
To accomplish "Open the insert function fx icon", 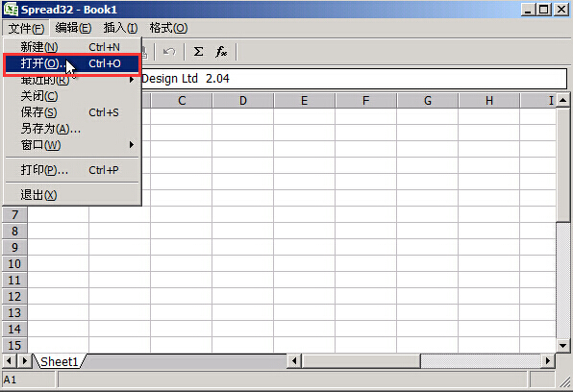I will point(221,52).
